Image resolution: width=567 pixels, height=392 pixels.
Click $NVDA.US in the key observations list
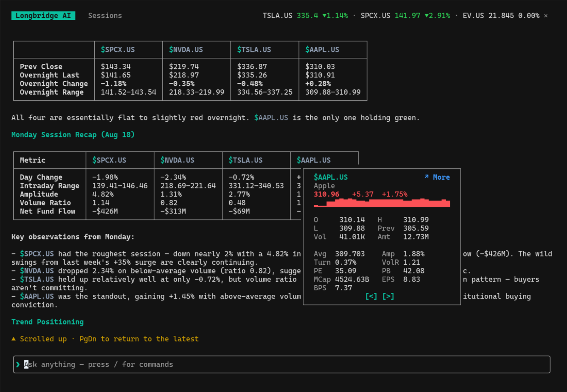click(x=37, y=271)
